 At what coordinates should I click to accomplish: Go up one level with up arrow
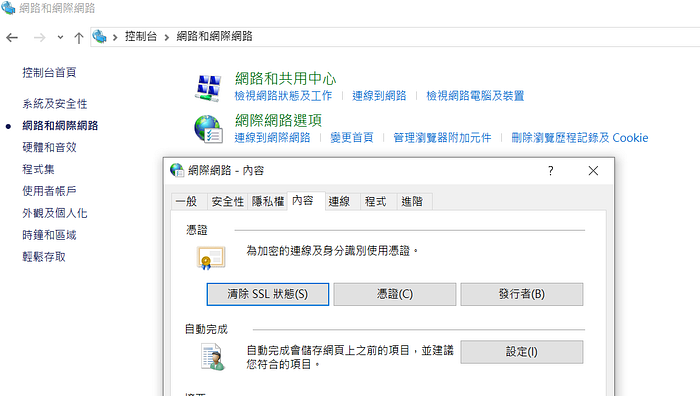tap(79, 38)
